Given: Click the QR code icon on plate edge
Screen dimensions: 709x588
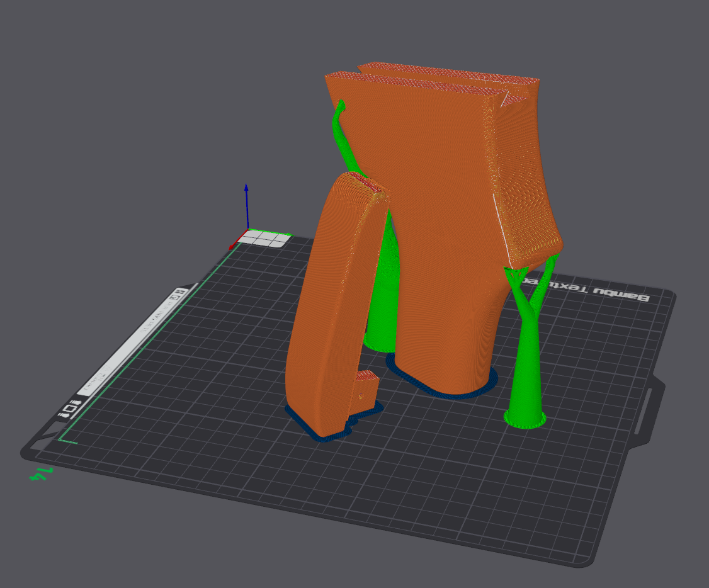Looking at the screenshot, I should (x=179, y=292).
